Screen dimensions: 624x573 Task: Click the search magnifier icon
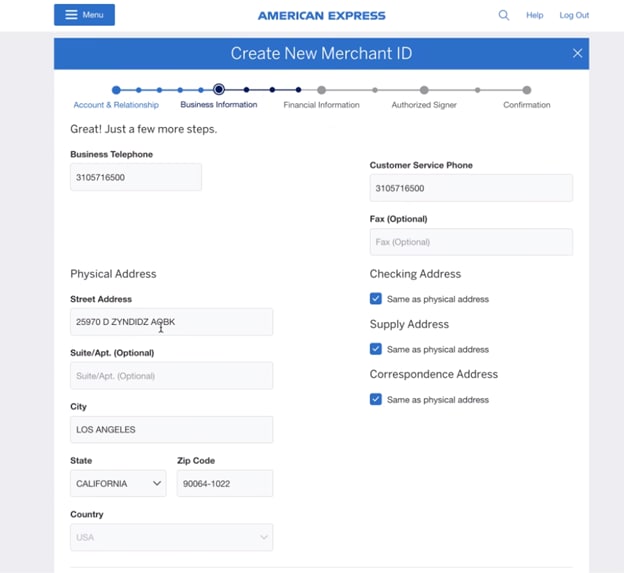[x=503, y=15]
